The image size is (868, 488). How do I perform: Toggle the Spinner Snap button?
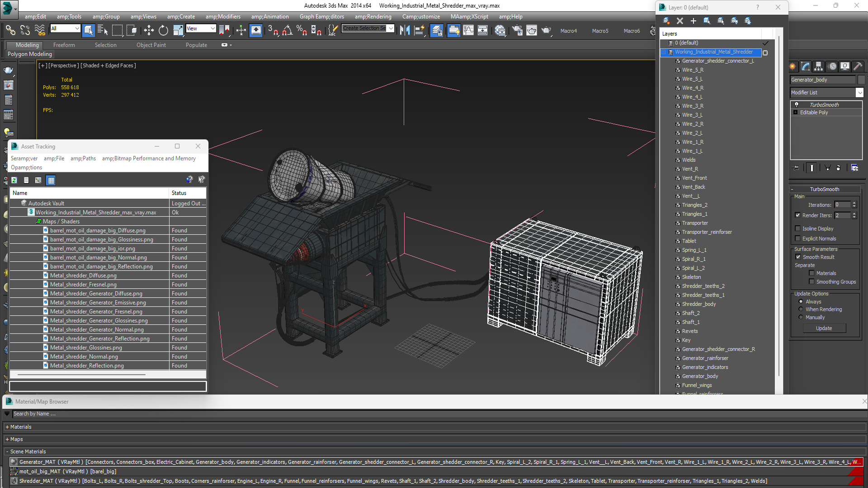click(x=316, y=30)
